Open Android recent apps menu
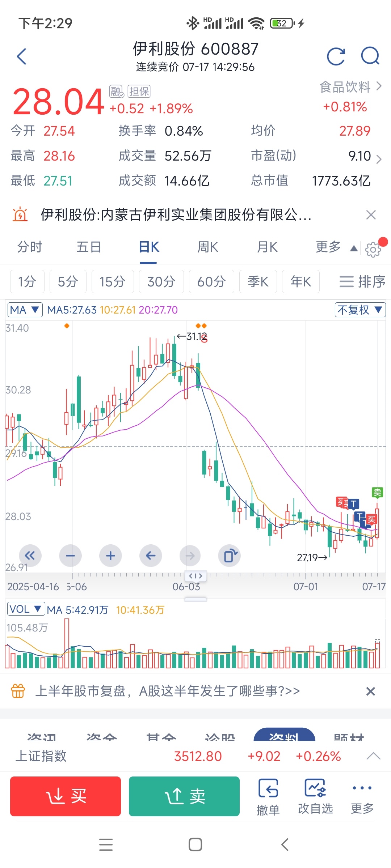Image resolution: width=391 pixels, height=868 pixels. point(106,845)
